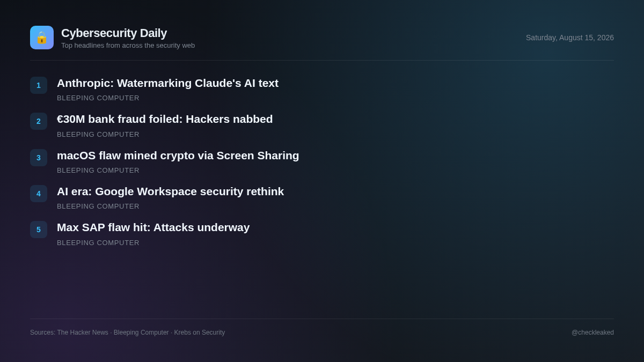Select the number 5 rank badge

click(39, 230)
